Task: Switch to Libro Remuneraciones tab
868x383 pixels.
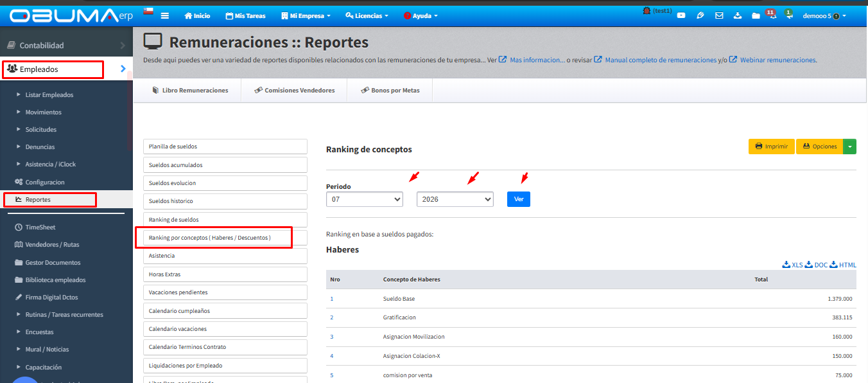Action: 190,91
